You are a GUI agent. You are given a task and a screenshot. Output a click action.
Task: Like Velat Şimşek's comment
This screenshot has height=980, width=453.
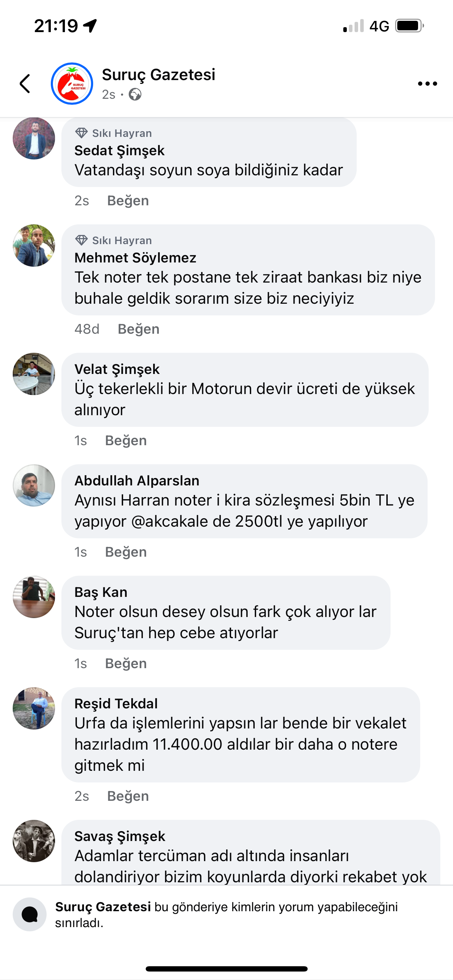click(126, 441)
